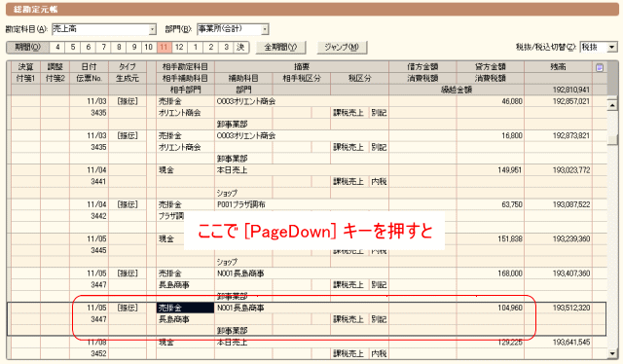Select month 4 in the period bar
623x364 pixels.
[57, 48]
